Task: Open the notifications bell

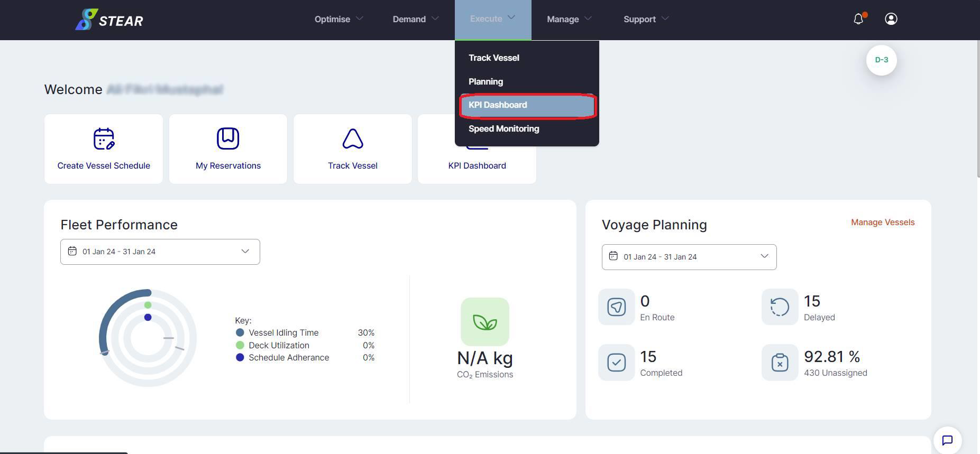Action: [858, 19]
